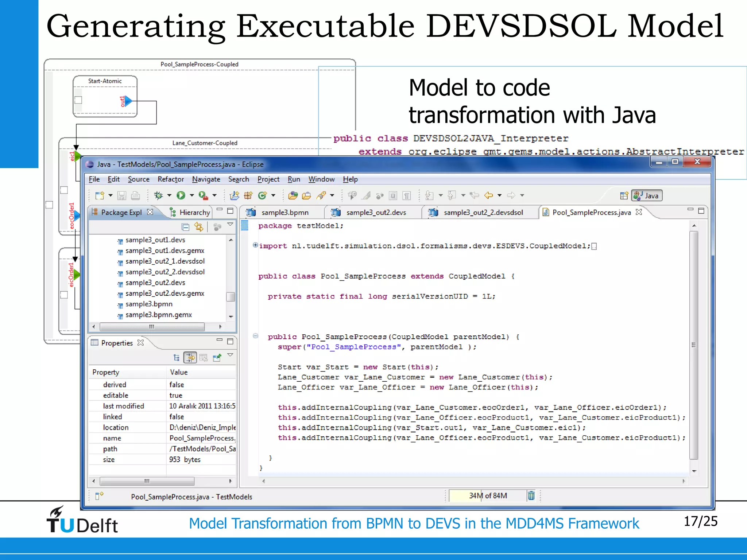The width and height of the screenshot is (747, 560).
Task: Click the New Java Class icon
Action: (262, 196)
